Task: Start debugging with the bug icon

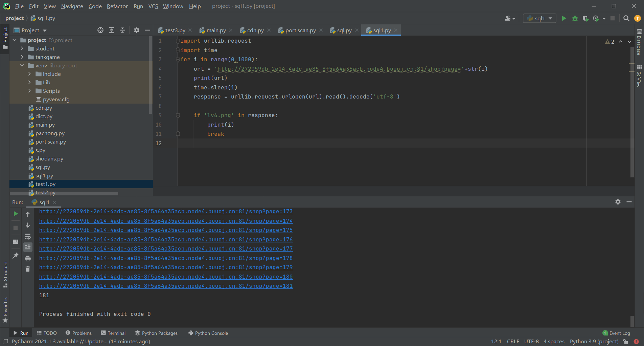Action: pyautogui.click(x=575, y=18)
